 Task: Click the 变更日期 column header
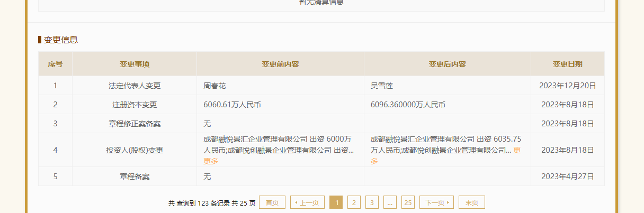[x=567, y=64]
